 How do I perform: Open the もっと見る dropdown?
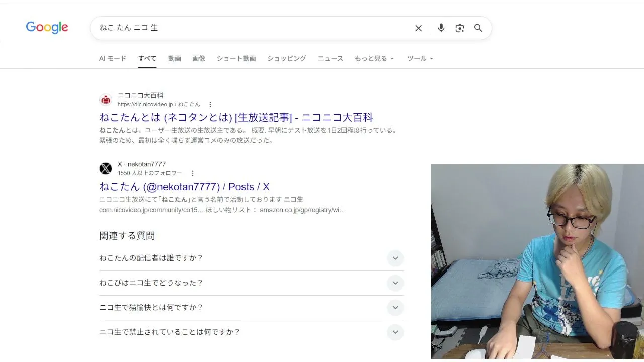374,58
